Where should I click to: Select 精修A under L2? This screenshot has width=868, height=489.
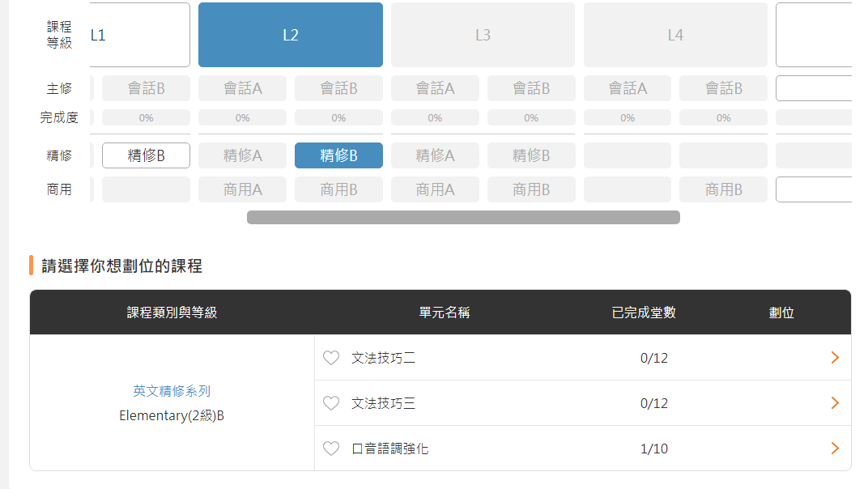(242, 155)
